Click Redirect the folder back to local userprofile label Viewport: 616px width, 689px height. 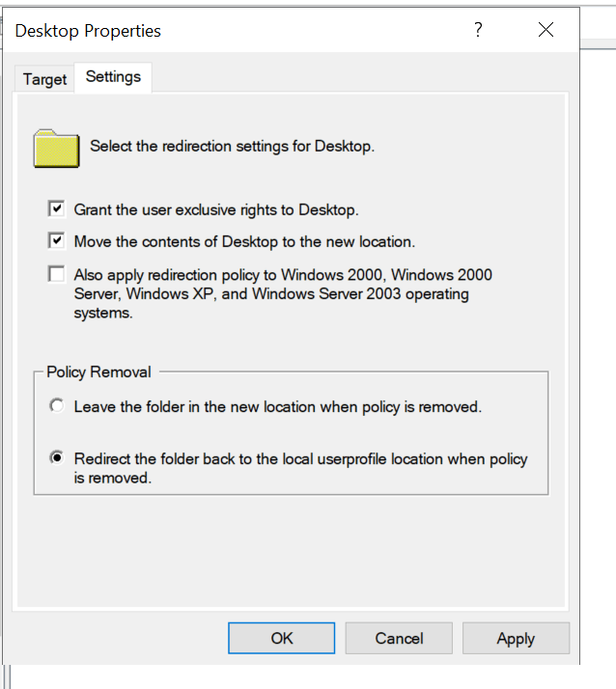point(300,468)
